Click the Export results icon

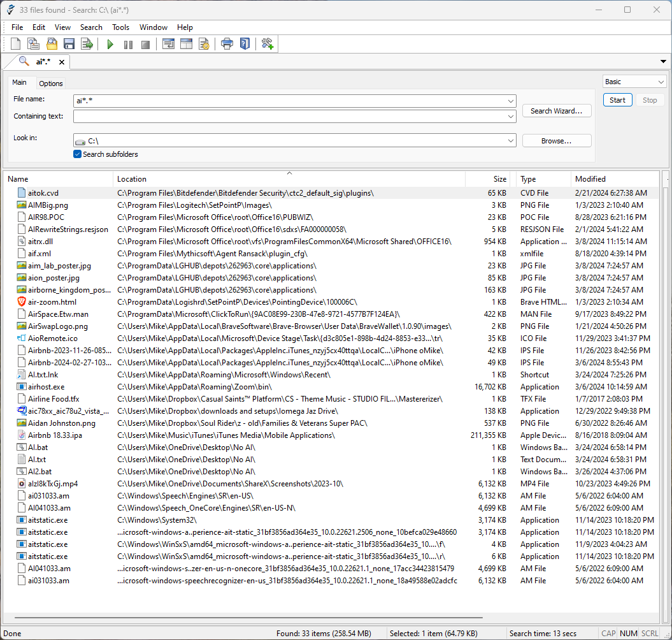pyautogui.click(x=87, y=44)
